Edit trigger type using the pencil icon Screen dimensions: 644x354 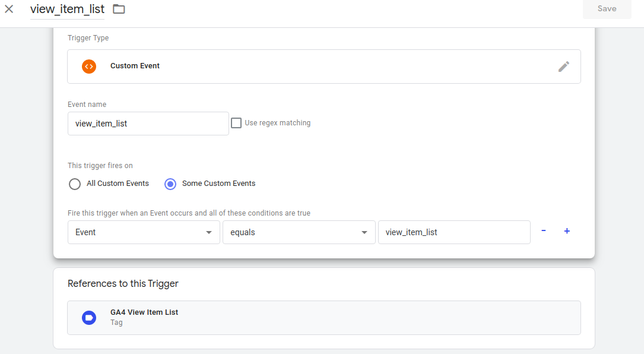coord(563,67)
